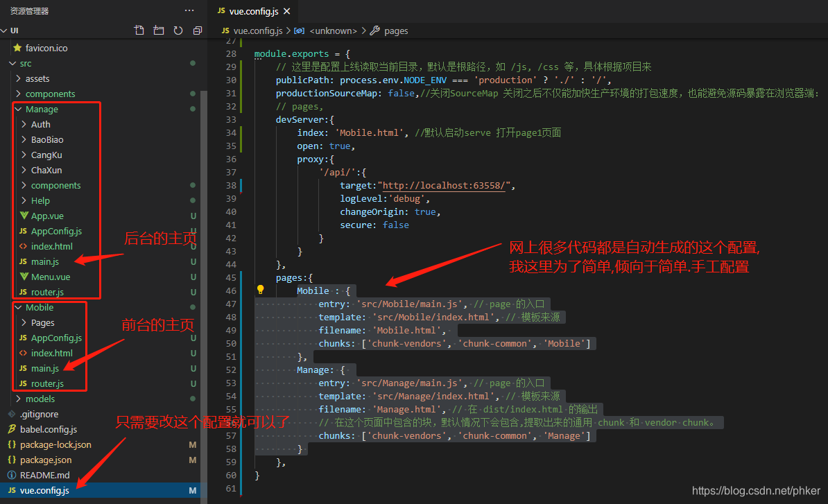Click 'src/Mobile/main.js' string on line 47

coord(411,304)
